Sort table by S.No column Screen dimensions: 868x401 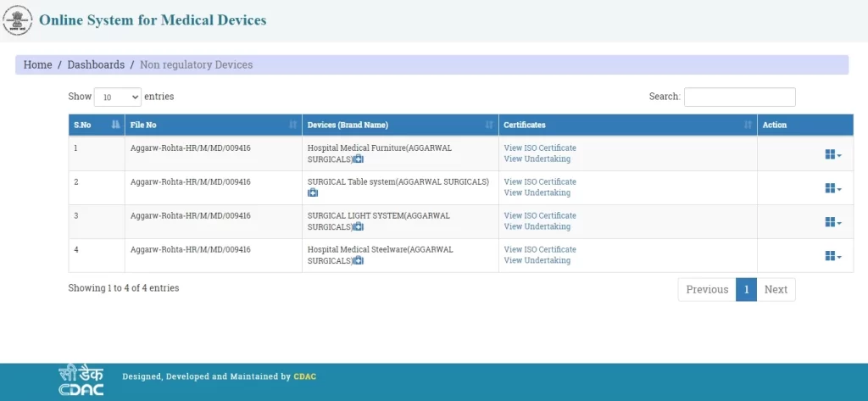click(x=96, y=125)
